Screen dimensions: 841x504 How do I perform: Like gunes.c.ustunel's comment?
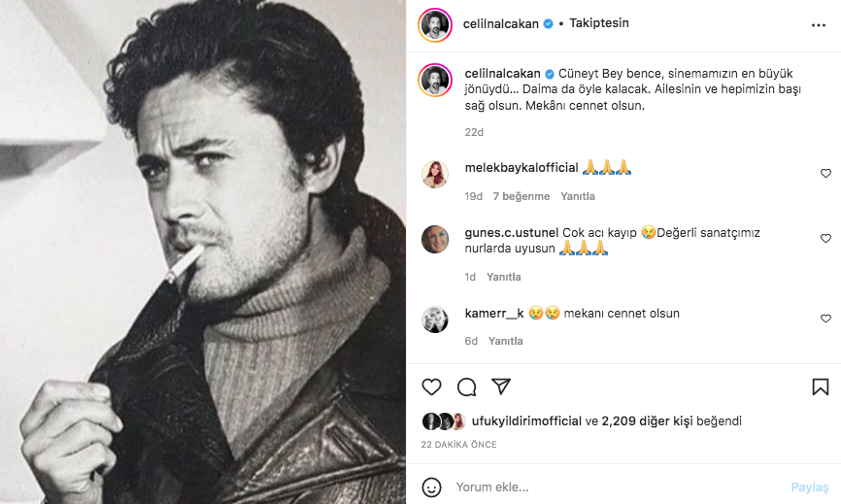pos(825,238)
